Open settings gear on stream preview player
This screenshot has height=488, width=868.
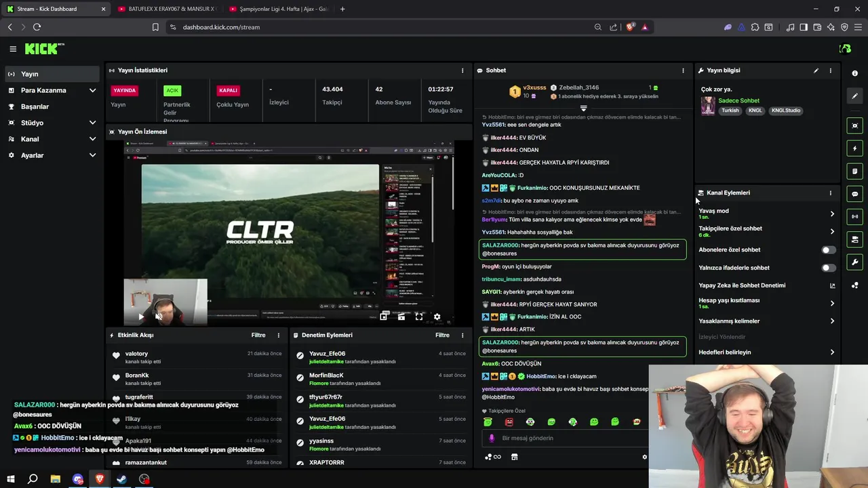click(x=437, y=317)
